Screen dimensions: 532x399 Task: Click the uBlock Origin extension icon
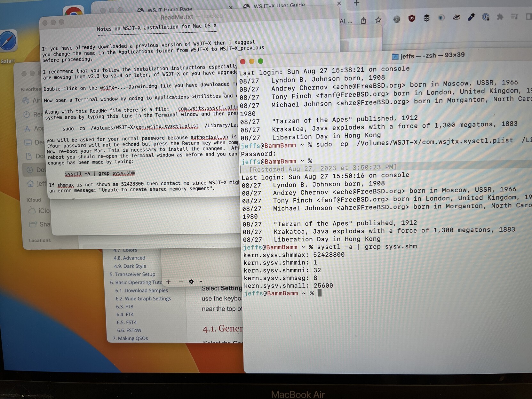(412, 19)
